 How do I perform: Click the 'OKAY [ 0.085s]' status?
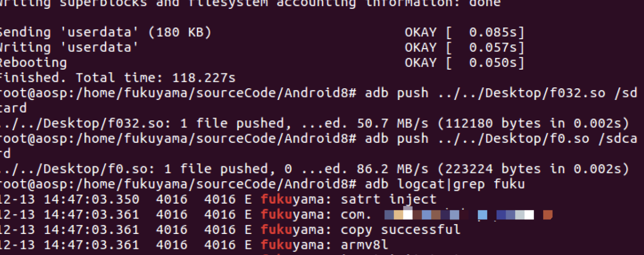(465, 33)
